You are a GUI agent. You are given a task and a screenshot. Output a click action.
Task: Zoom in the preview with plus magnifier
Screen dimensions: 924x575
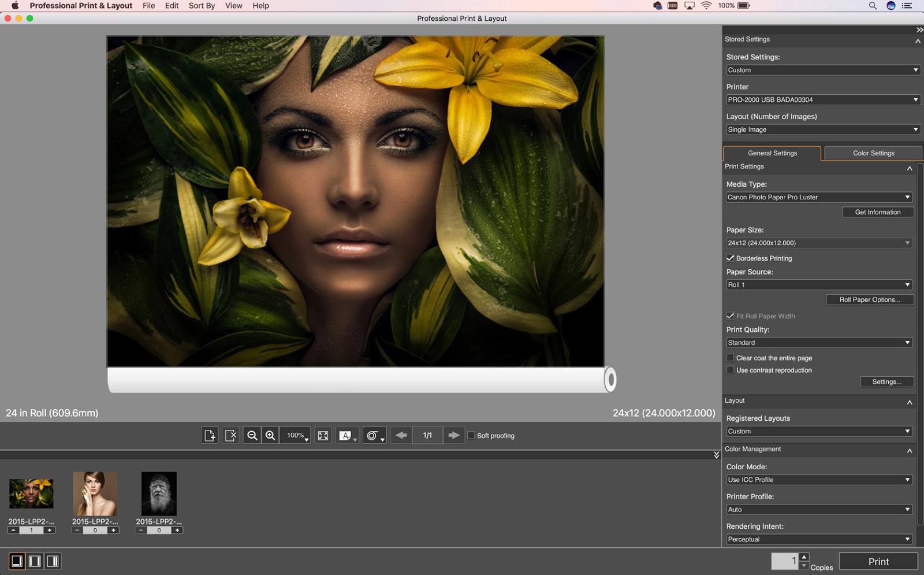coord(270,435)
